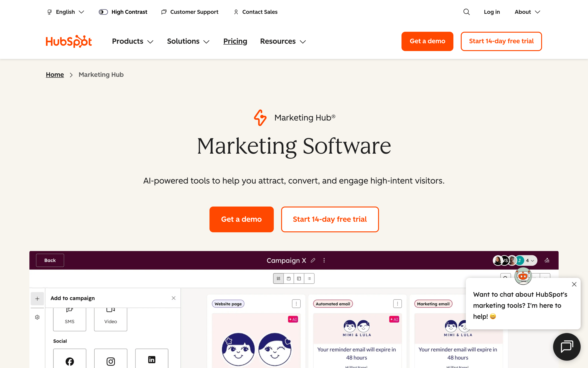Expand the Resources menu
The image size is (588, 368).
point(283,41)
